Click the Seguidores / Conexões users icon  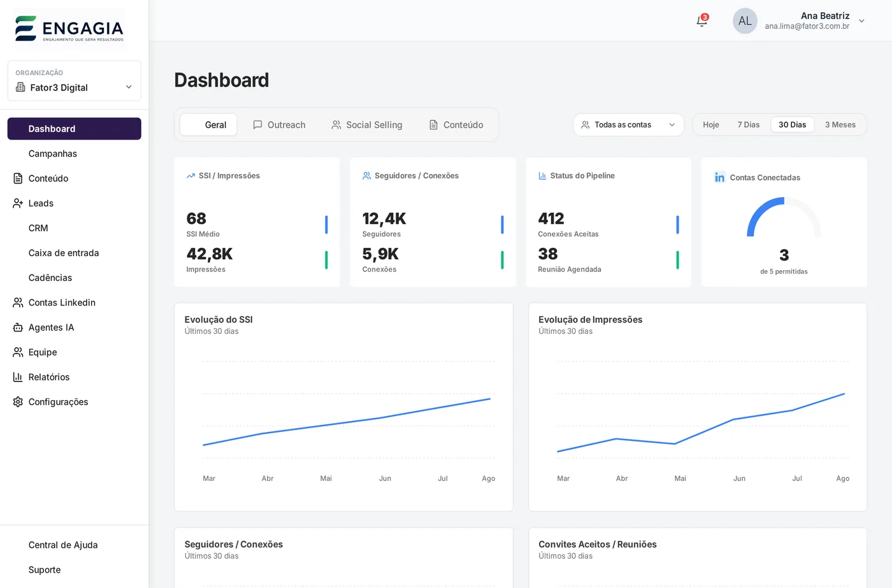click(x=366, y=176)
